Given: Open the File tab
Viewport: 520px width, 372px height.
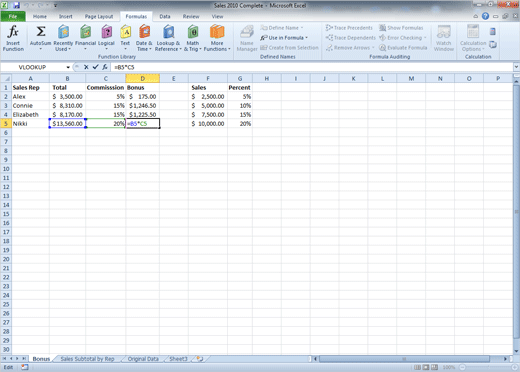Looking at the screenshot, I should coord(13,16).
